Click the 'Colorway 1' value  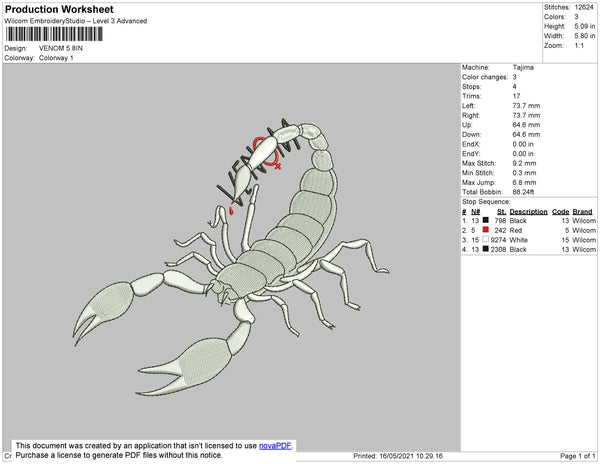click(x=56, y=58)
